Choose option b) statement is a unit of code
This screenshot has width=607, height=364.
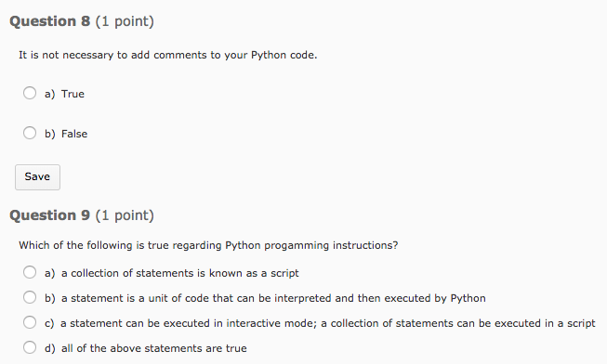point(30,297)
